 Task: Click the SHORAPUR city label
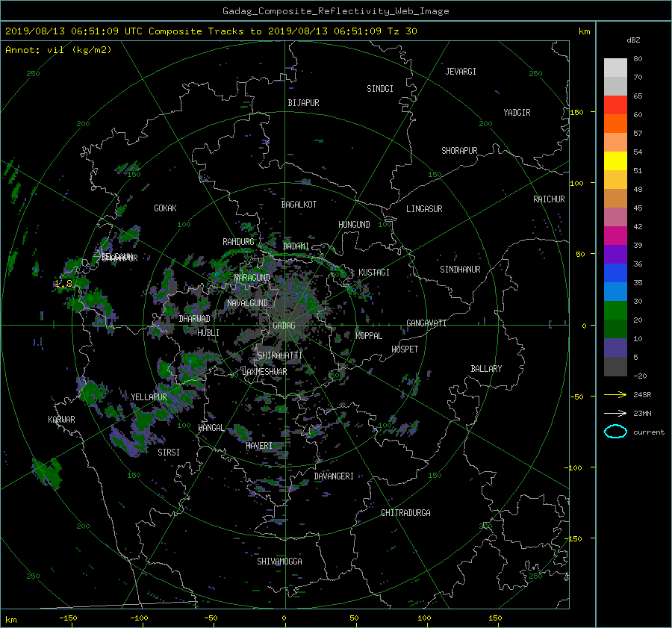pyautogui.click(x=459, y=151)
